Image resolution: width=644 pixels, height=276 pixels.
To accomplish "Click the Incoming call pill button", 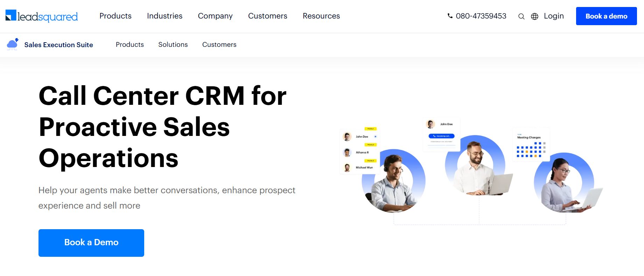I will coord(441,136).
